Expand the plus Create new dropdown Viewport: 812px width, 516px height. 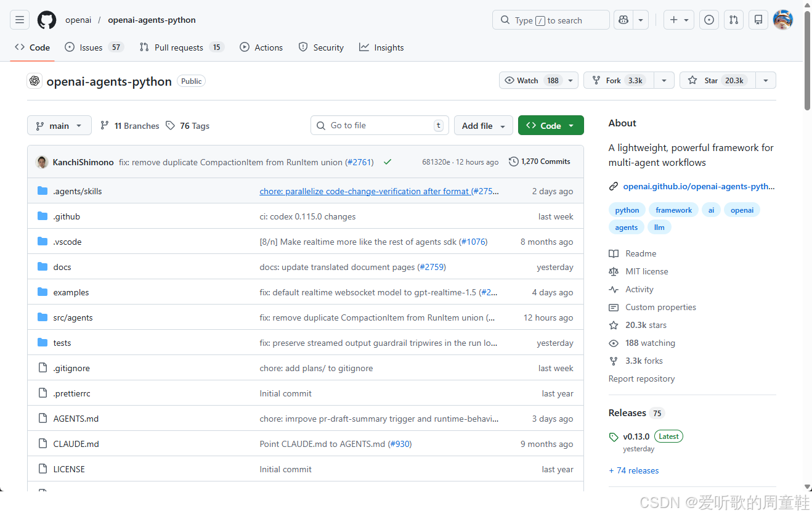click(x=679, y=20)
